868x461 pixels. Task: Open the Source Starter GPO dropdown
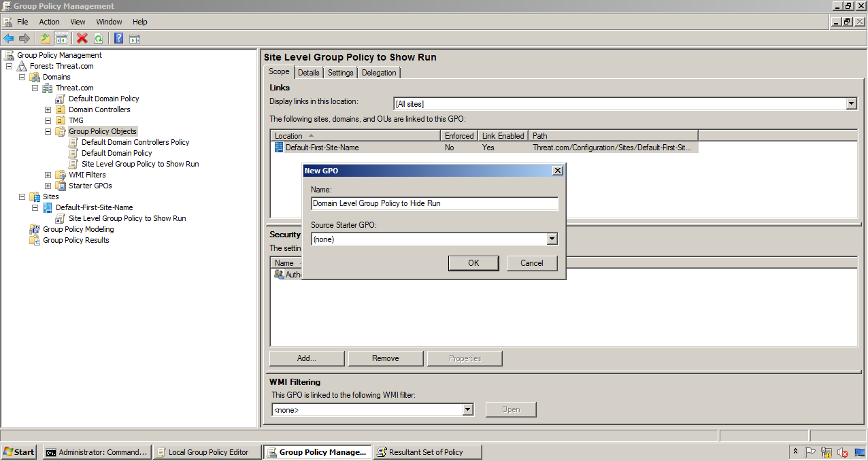(552, 239)
